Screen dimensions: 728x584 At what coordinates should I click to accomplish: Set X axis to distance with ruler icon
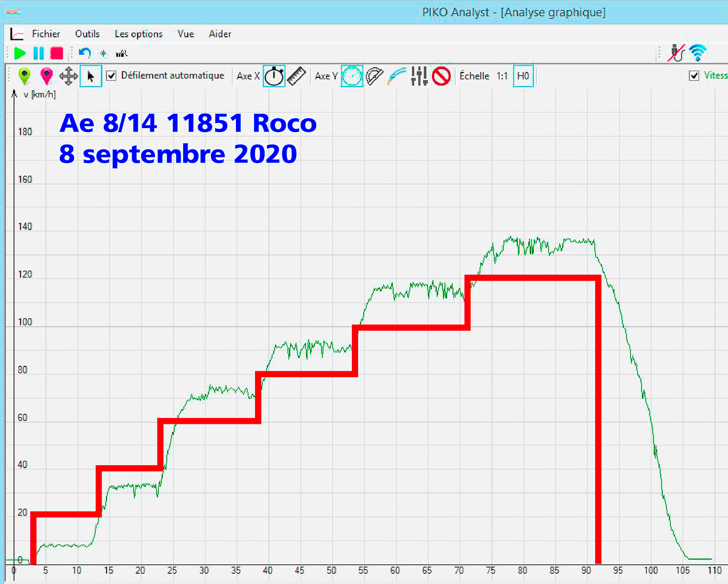pos(296,76)
